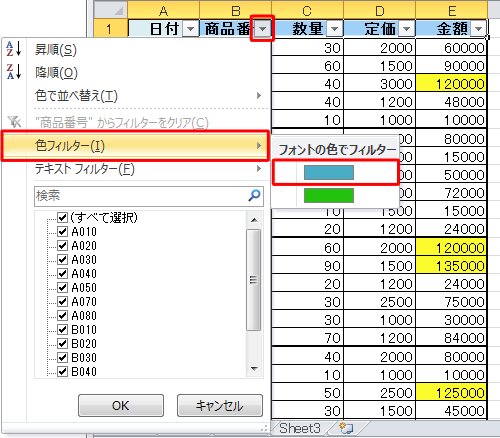
Task: Click the cell showing 3000 in 定価
Action: tap(379, 84)
